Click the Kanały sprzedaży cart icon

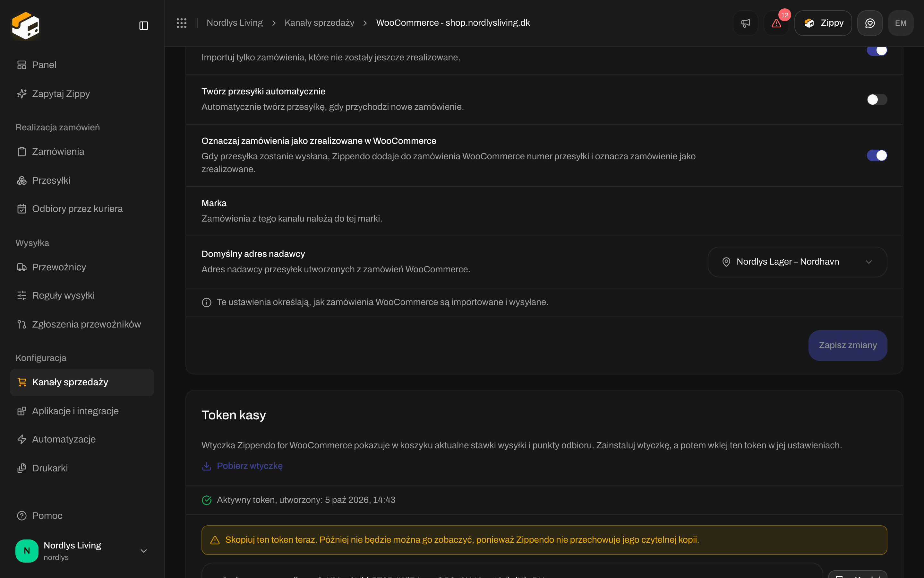(x=22, y=382)
